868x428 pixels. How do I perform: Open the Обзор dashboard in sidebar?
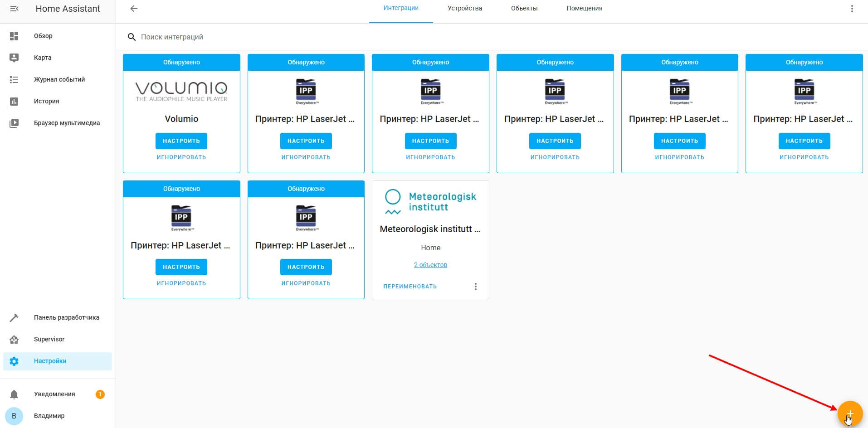tap(42, 36)
